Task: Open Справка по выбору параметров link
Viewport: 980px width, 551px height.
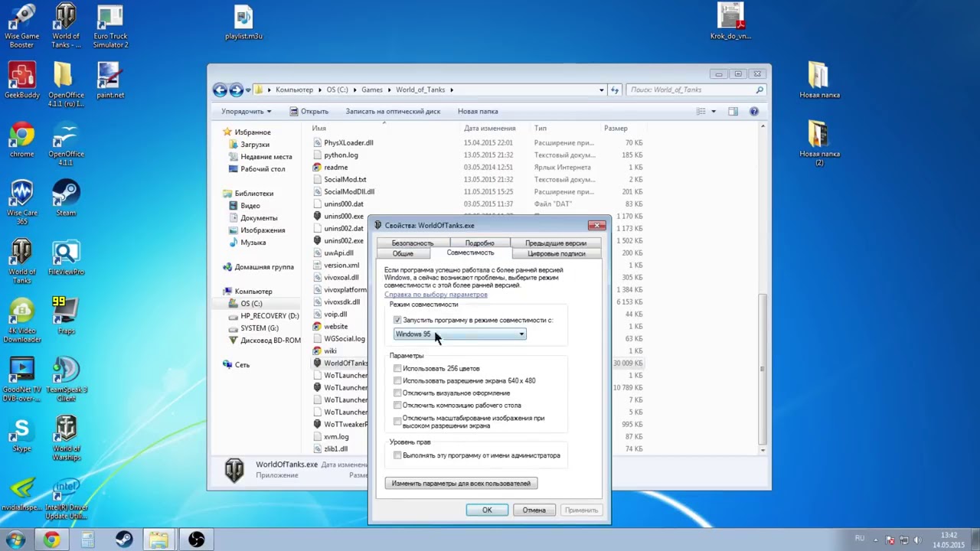Action: pos(436,295)
